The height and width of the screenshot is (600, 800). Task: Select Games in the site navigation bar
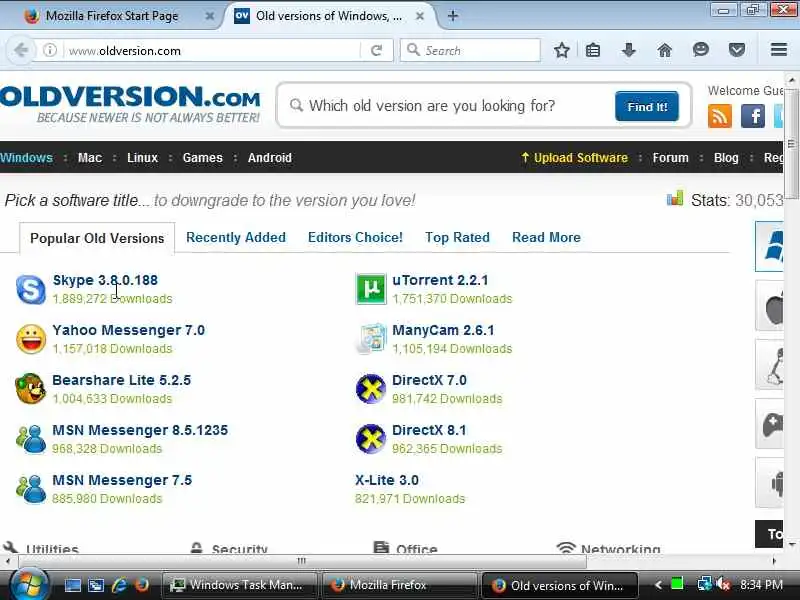point(203,158)
